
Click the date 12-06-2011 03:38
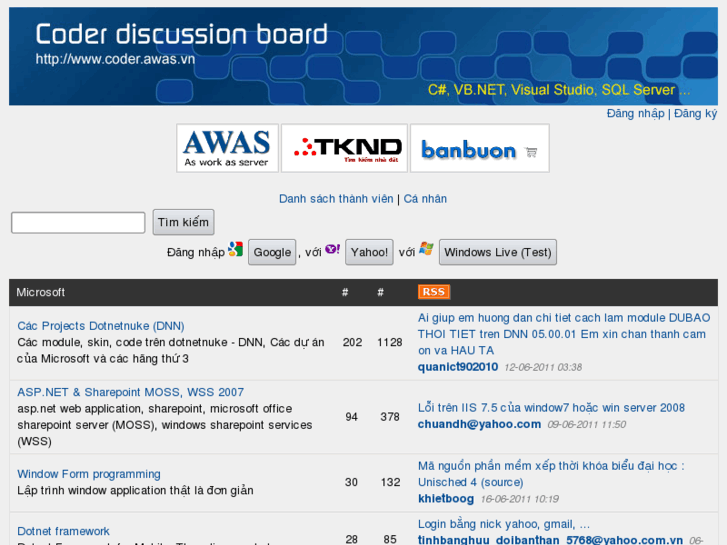tap(542, 367)
